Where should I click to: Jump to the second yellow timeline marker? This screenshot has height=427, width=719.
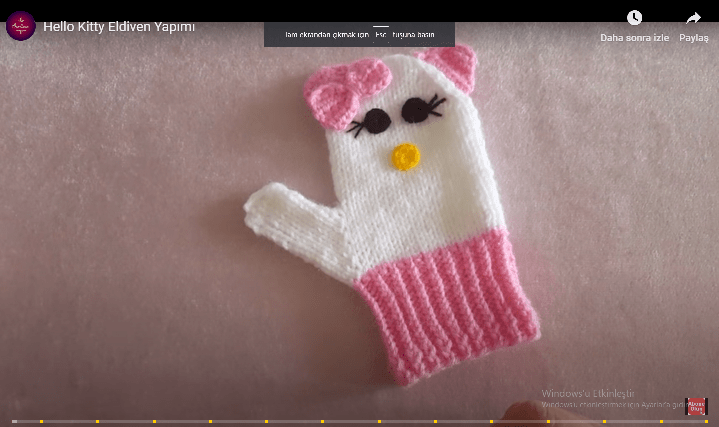[97, 422]
